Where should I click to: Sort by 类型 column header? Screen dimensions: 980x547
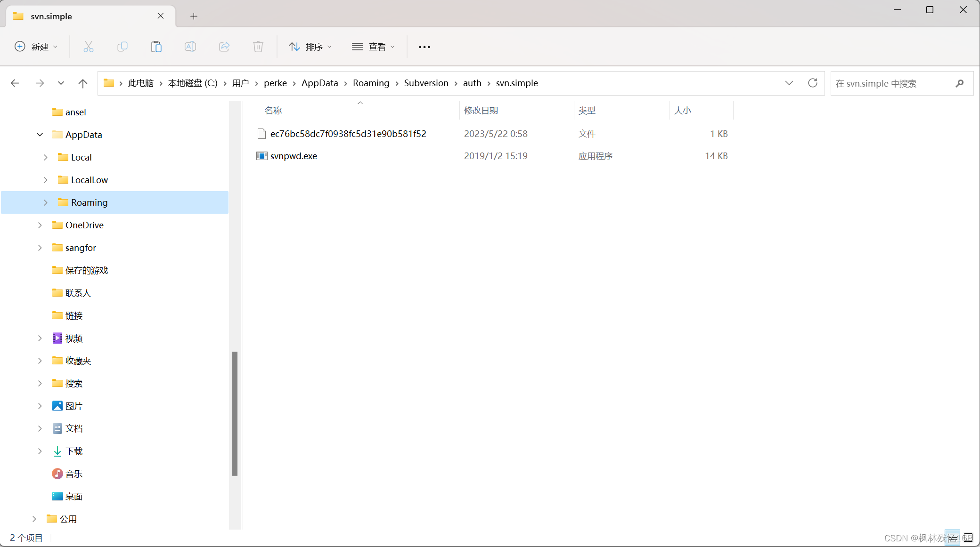tap(587, 110)
